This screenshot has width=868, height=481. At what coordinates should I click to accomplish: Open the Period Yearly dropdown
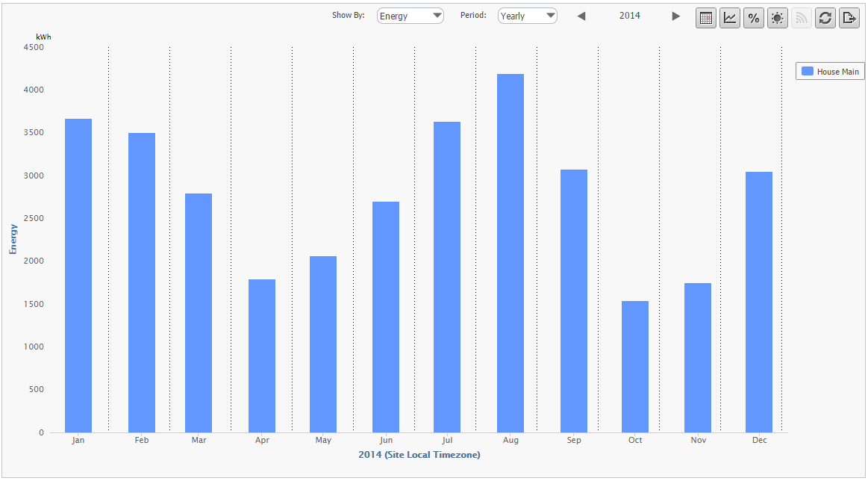point(527,16)
